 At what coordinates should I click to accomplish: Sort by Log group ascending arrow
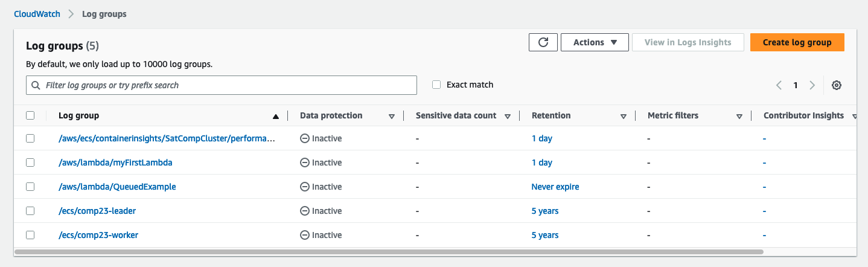coord(276,116)
